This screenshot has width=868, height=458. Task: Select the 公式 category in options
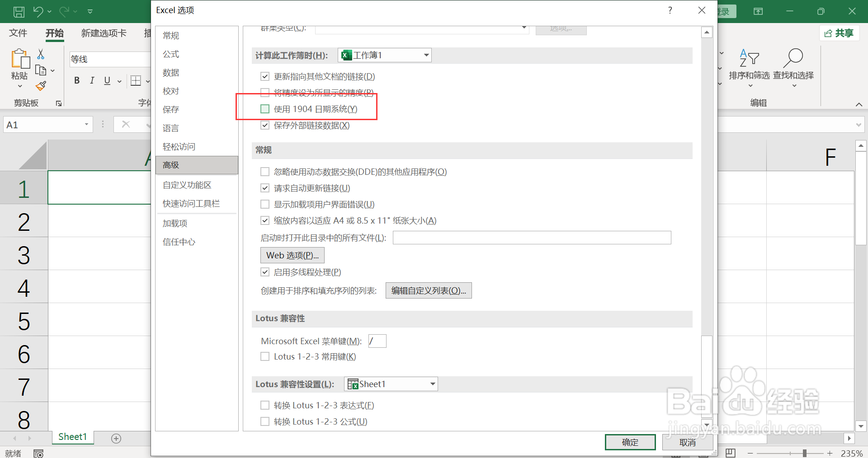[197, 54]
